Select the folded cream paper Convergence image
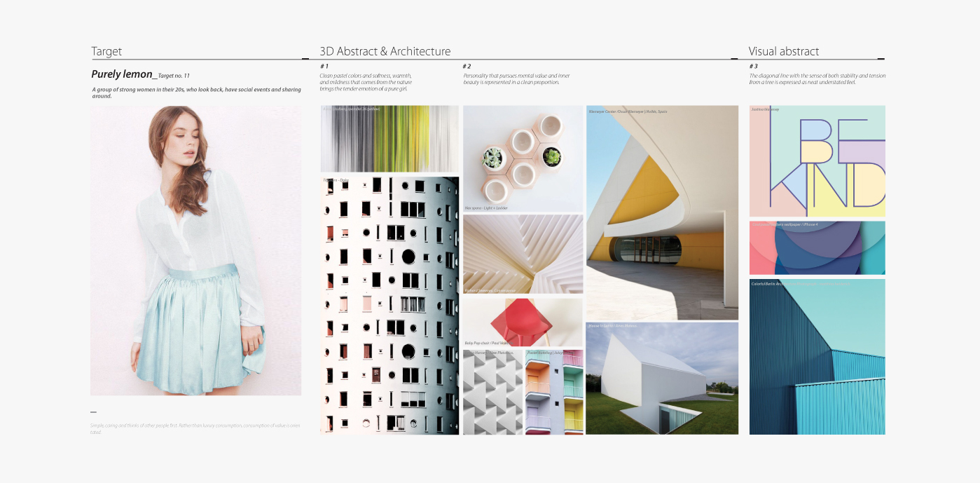The width and height of the screenshot is (980, 483). pos(523,254)
